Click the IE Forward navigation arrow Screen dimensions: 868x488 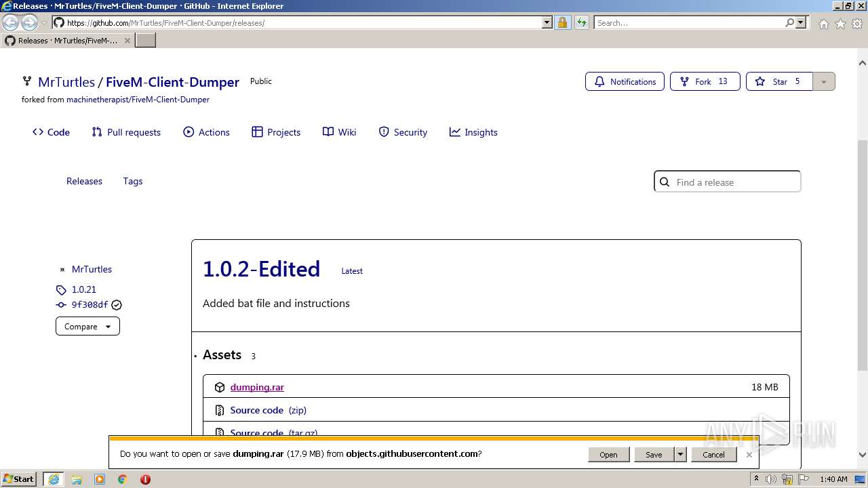[29, 23]
